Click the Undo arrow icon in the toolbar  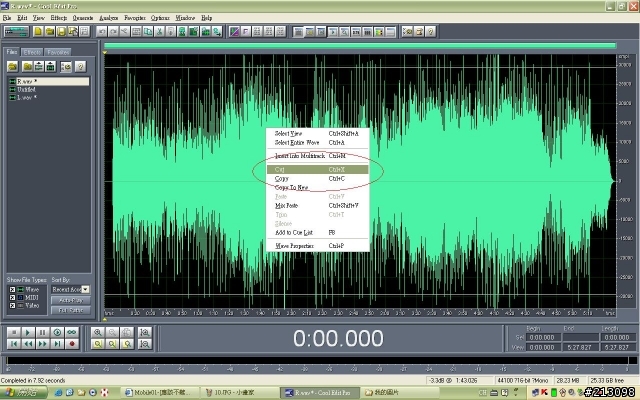point(102,31)
